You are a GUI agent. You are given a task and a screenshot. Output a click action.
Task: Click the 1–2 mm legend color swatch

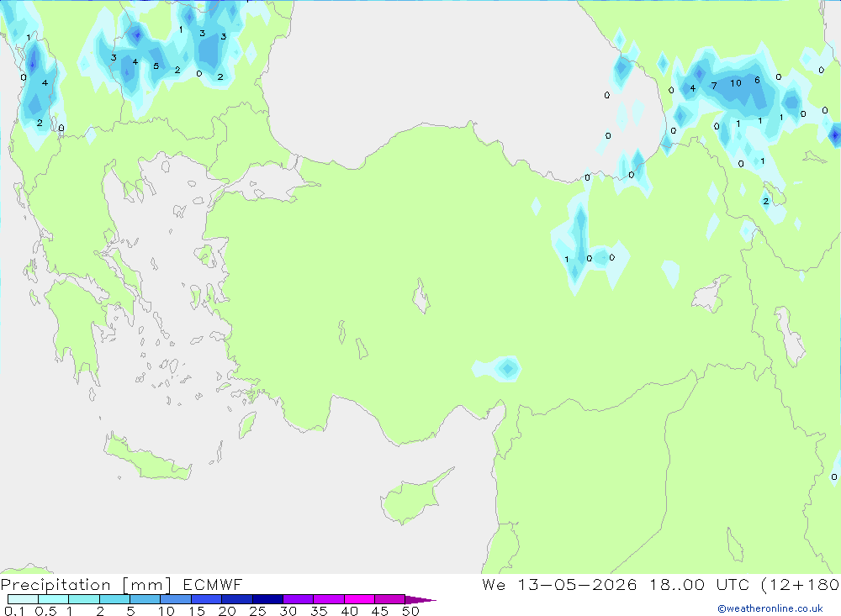(84, 599)
